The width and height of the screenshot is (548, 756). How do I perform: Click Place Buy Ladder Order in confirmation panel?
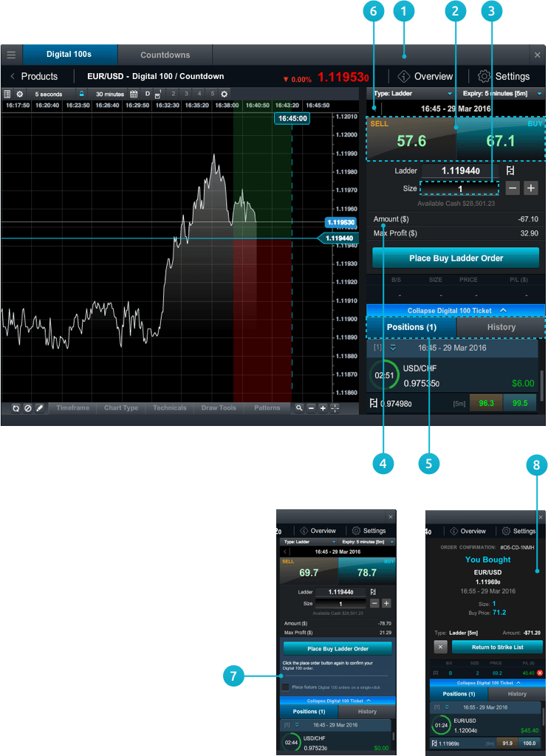(338, 648)
